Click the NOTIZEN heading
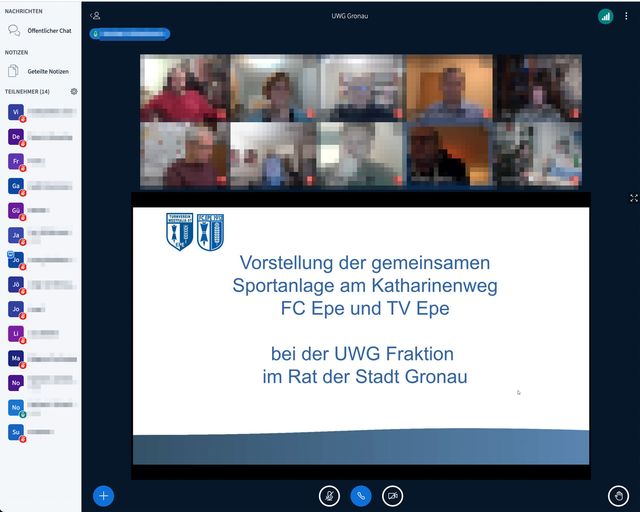The height and width of the screenshot is (512, 640). (x=16, y=52)
